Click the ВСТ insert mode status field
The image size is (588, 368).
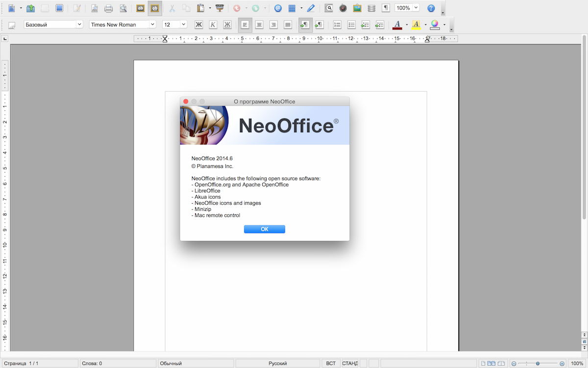[331, 364]
